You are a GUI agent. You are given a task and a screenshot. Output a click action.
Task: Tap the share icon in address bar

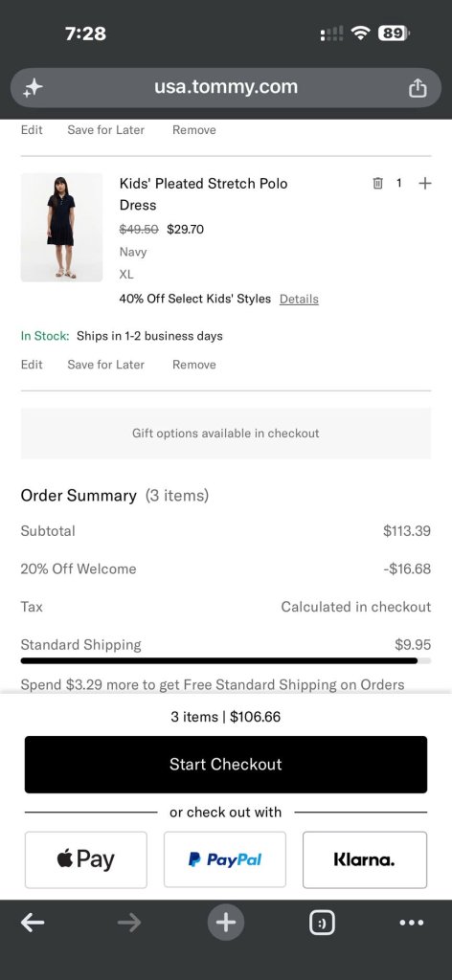pyautogui.click(x=417, y=88)
